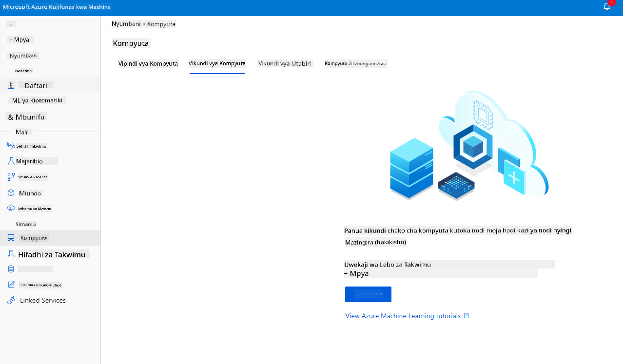Click the Majaribio flask icon
The image size is (623, 364).
11,161
